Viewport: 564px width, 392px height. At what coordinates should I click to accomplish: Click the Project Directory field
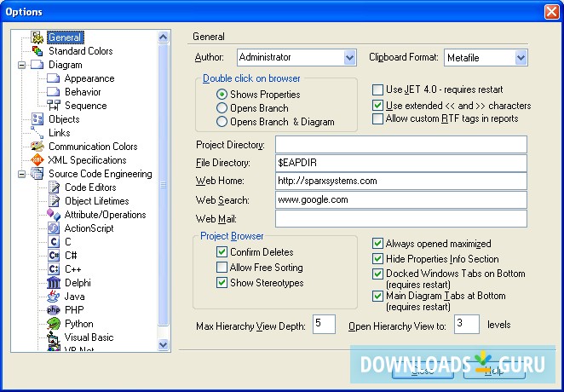(x=401, y=145)
